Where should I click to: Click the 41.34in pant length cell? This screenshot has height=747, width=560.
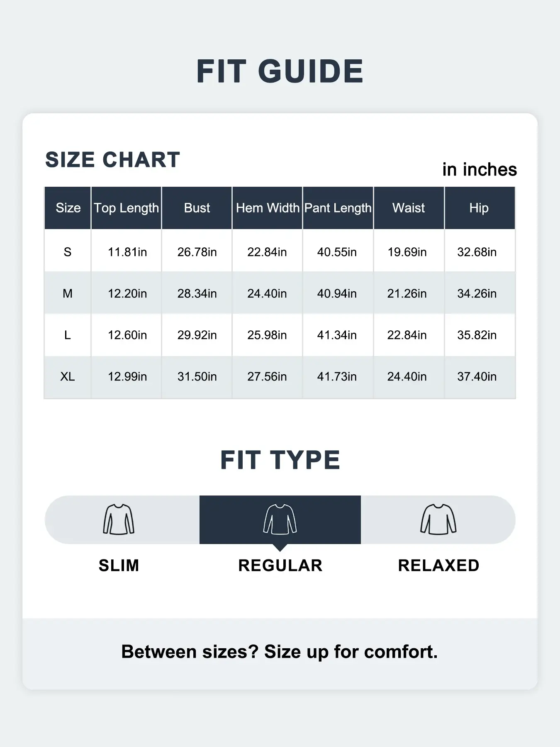pyautogui.click(x=337, y=335)
